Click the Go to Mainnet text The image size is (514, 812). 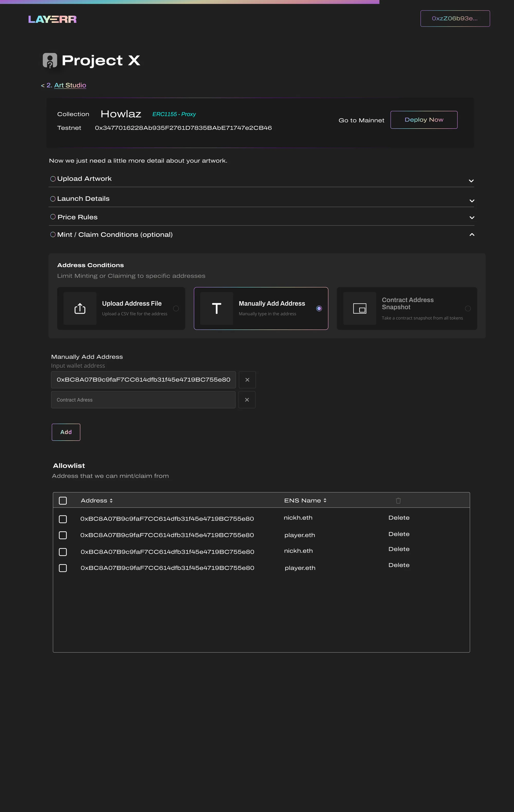click(x=361, y=120)
